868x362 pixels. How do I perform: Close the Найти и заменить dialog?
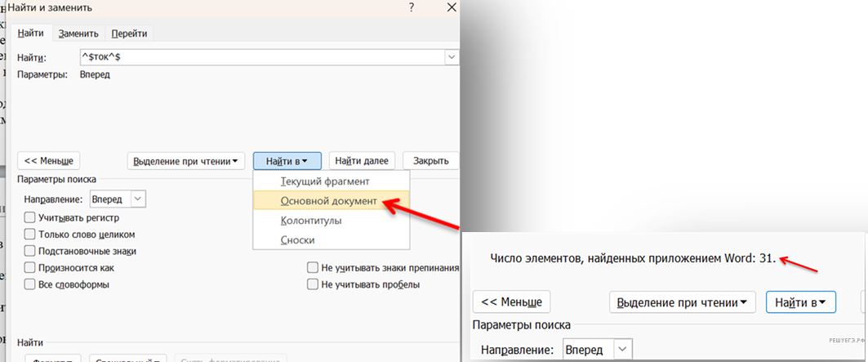coord(451,7)
